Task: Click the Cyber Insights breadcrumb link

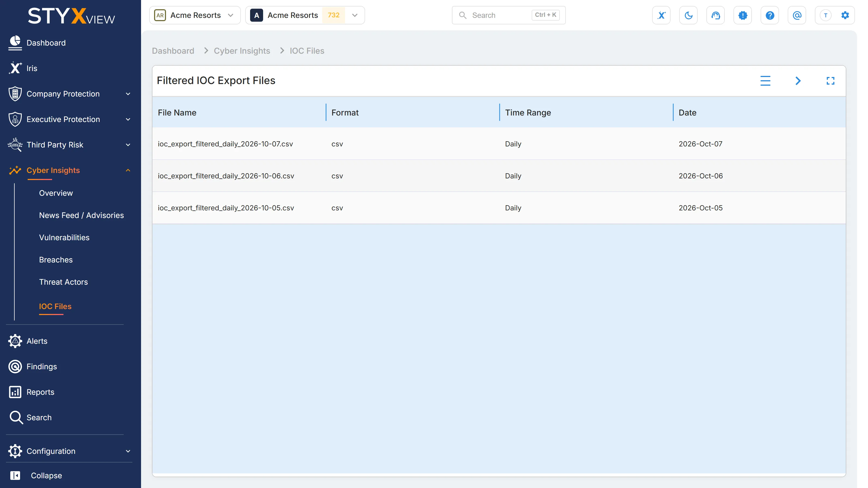Action: [x=242, y=51]
